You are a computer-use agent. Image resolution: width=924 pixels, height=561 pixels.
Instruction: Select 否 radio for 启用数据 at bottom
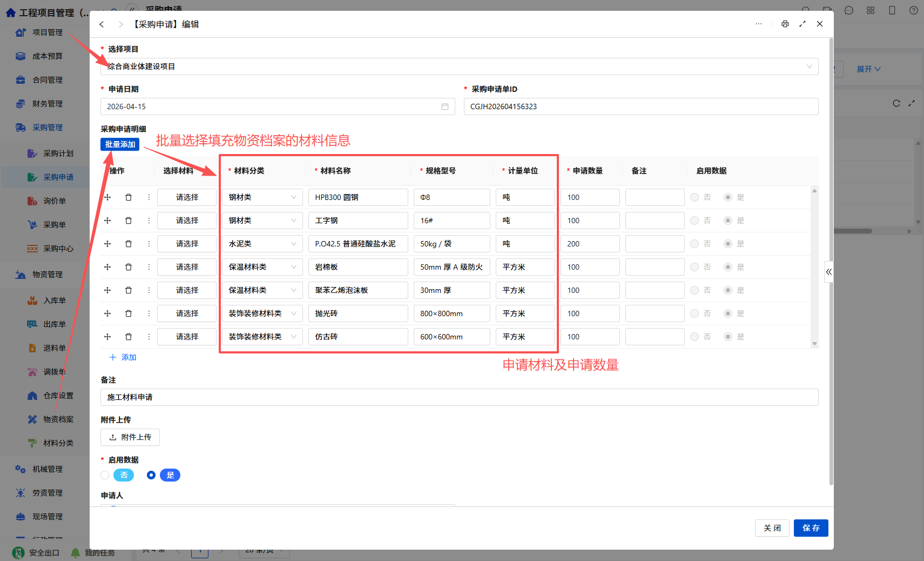[105, 475]
